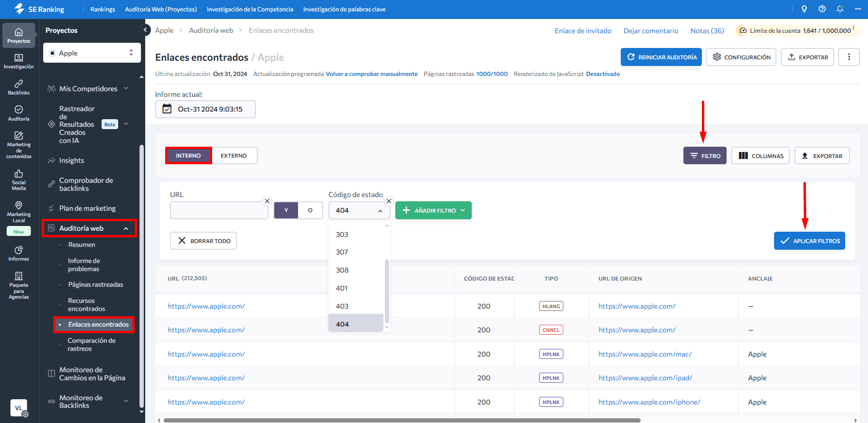This screenshot has width=868, height=423.
Task: Open Paquete para Agencias section
Action: click(x=19, y=285)
